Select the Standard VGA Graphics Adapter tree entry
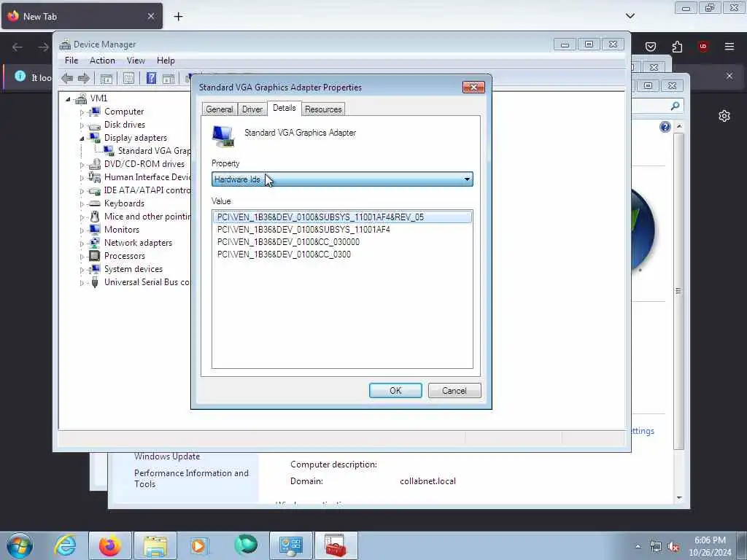Screen dimensions: 747x560 154,150
